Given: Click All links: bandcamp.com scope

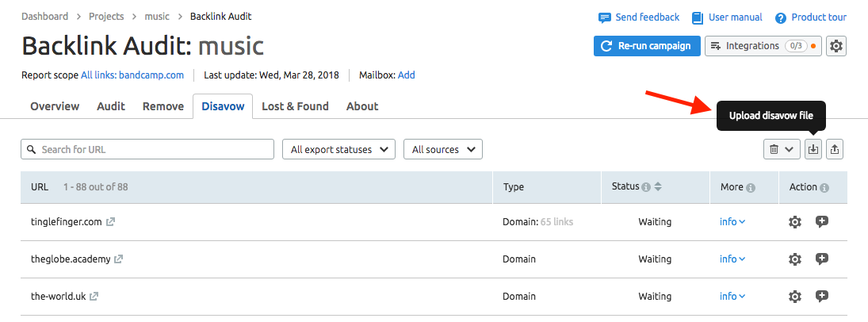Looking at the screenshot, I should [132, 75].
